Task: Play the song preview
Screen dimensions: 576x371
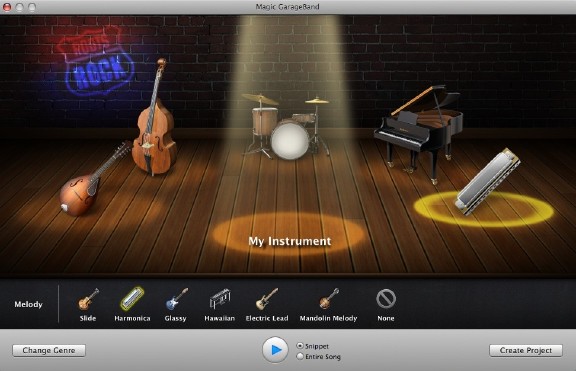Action: click(275, 350)
